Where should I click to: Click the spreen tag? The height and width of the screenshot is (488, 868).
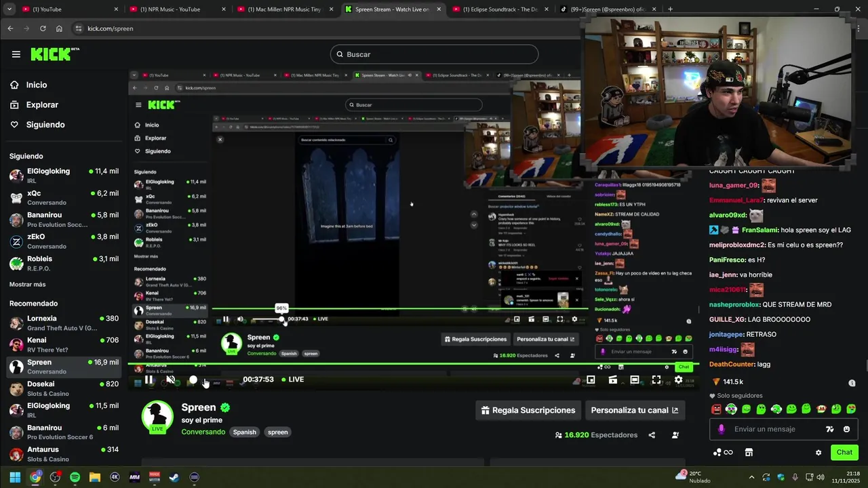tap(277, 432)
